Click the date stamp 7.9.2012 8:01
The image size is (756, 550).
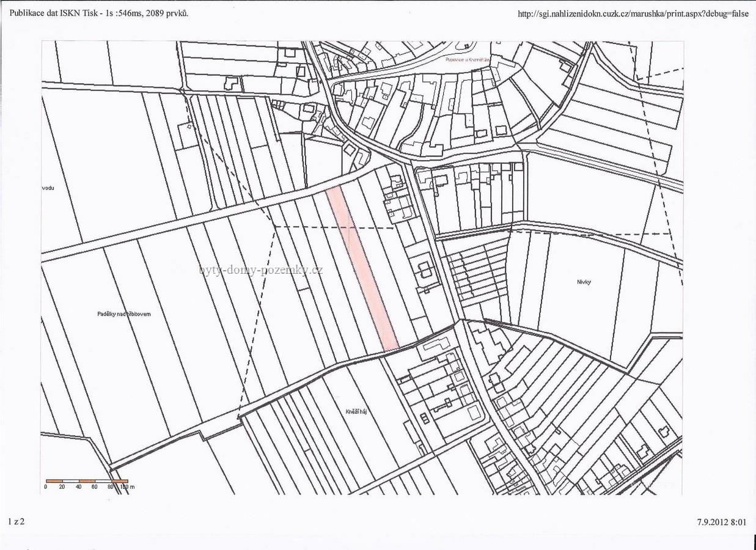[x=721, y=522]
